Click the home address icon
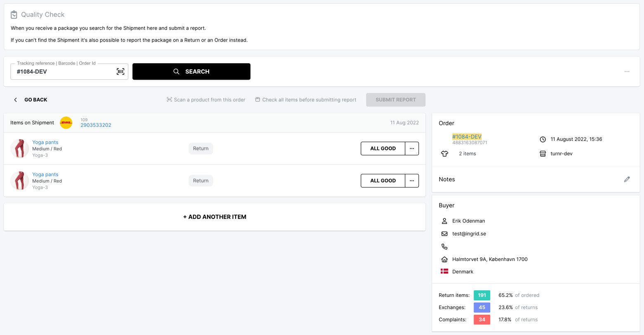The image size is (644, 335). pos(444,259)
